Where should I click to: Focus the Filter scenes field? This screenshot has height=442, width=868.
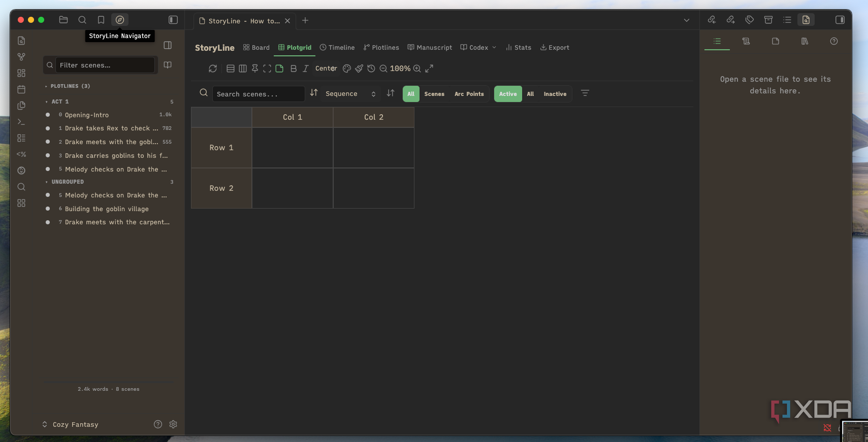105,65
